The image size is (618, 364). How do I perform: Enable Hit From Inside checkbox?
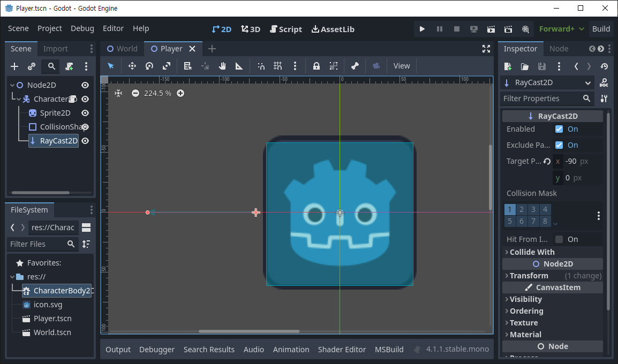559,239
